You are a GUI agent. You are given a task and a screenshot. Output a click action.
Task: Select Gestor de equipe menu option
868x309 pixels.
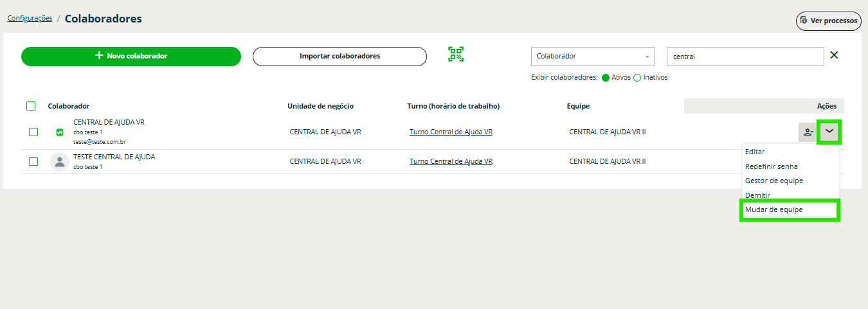pyautogui.click(x=773, y=181)
